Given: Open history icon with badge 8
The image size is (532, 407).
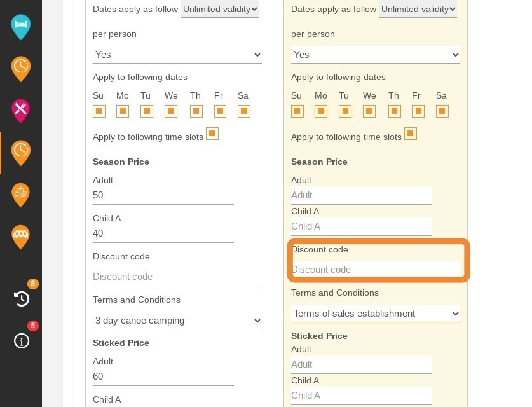Looking at the screenshot, I should click(x=22, y=299).
